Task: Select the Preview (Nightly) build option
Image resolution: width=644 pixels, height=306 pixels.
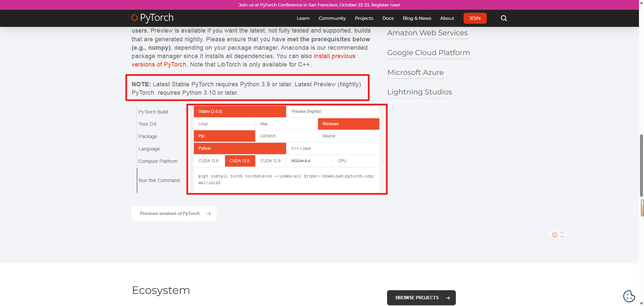Action: click(x=333, y=112)
